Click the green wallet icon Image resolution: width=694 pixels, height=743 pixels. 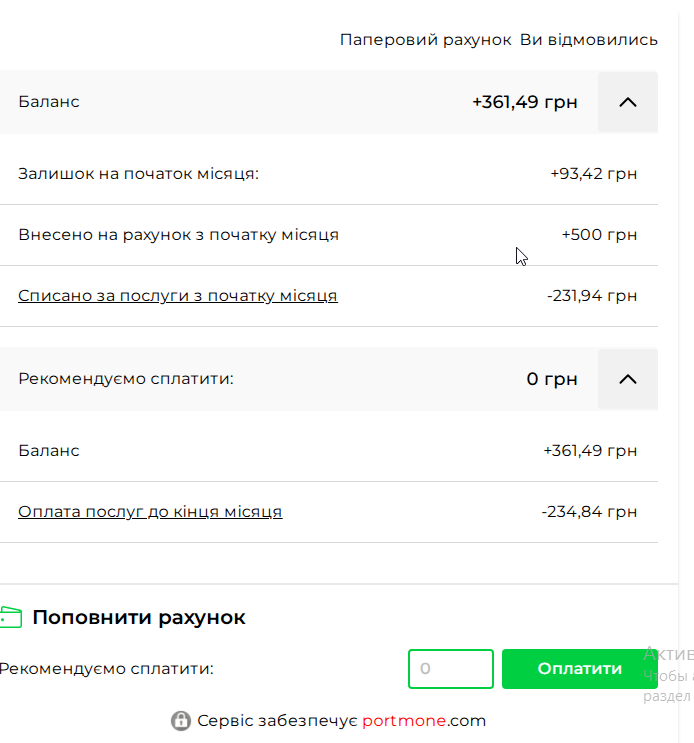pyautogui.click(x=11, y=617)
